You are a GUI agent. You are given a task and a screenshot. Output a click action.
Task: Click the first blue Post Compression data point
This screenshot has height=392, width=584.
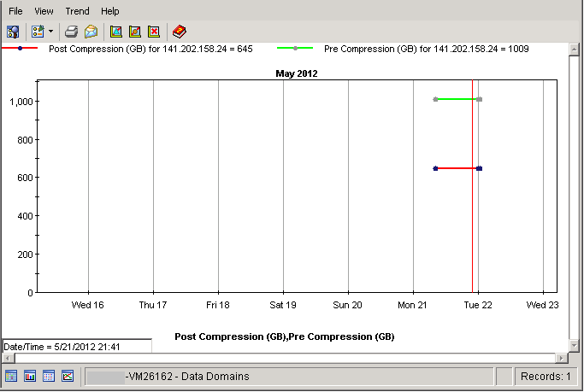[x=435, y=168]
